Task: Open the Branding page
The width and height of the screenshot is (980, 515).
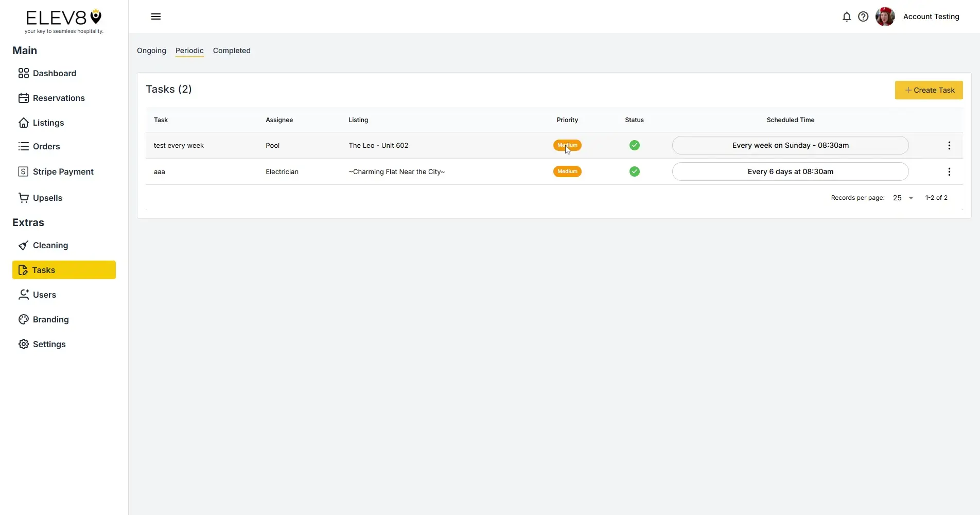Action: [50, 319]
